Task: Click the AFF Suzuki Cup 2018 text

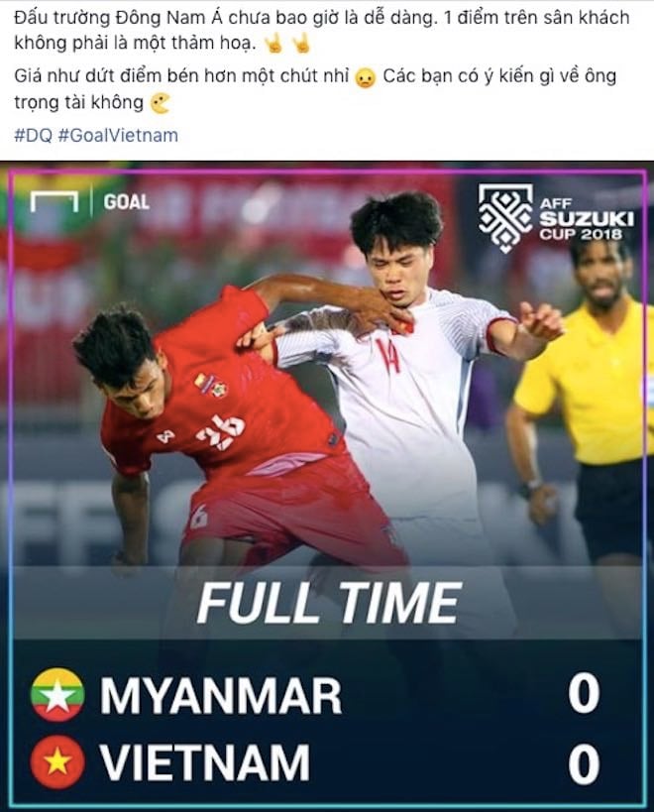Action: tap(587, 219)
